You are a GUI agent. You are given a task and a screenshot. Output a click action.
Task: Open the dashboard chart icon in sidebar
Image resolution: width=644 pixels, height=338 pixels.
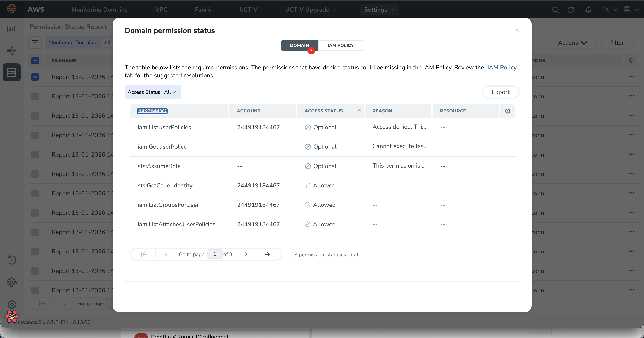pyautogui.click(x=12, y=29)
